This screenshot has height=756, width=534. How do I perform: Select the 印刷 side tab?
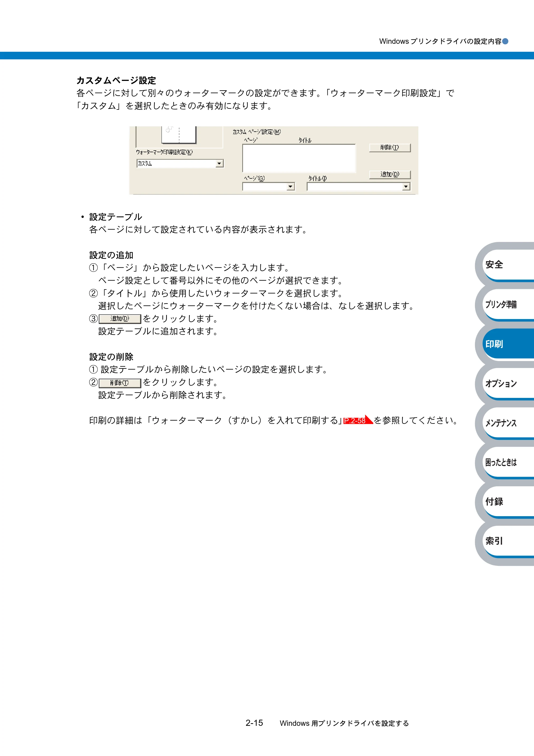tap(509, 344)
